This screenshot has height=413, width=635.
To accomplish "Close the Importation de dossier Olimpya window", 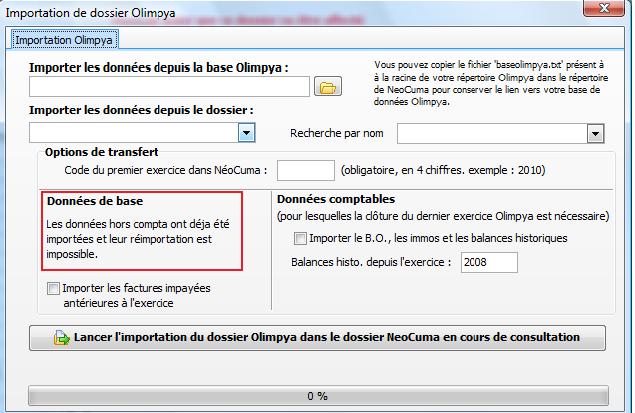I will coord(603,9).
